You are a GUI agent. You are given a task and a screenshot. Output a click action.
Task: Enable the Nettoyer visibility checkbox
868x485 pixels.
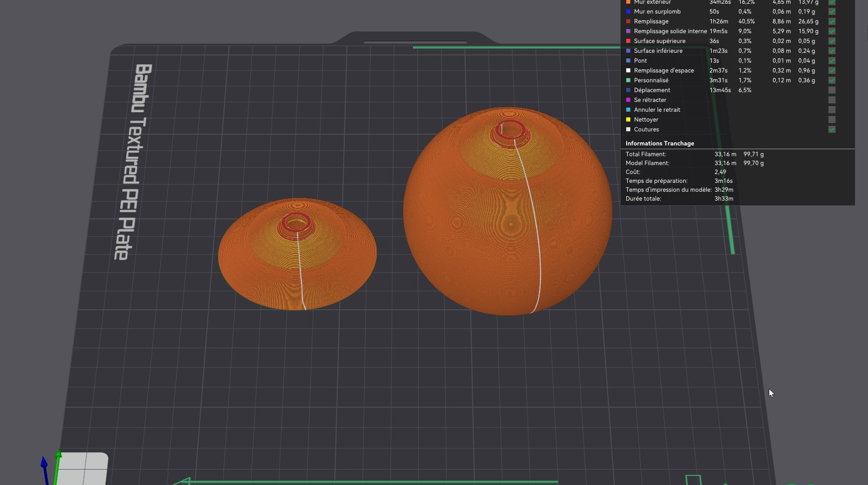(x=832, y=120)
